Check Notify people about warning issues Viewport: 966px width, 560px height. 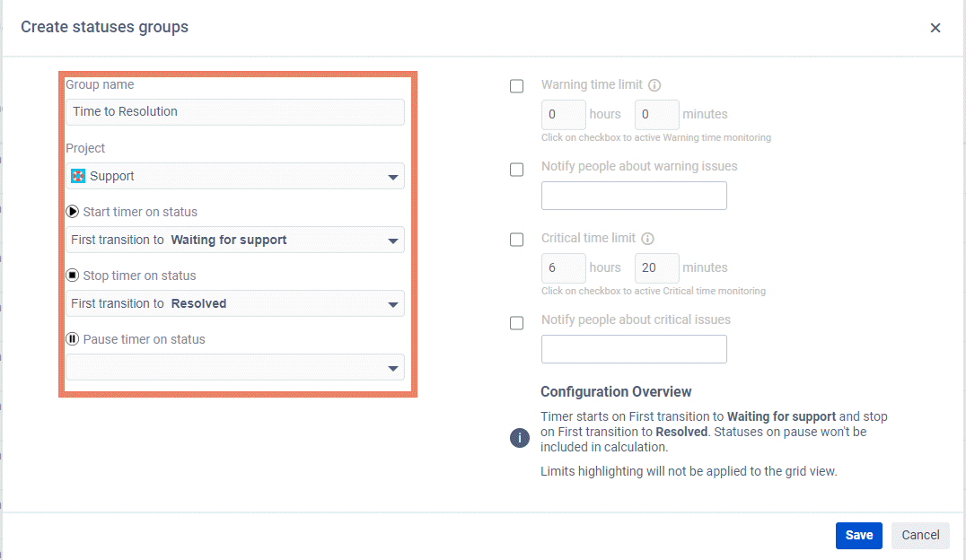coord(516,169)
